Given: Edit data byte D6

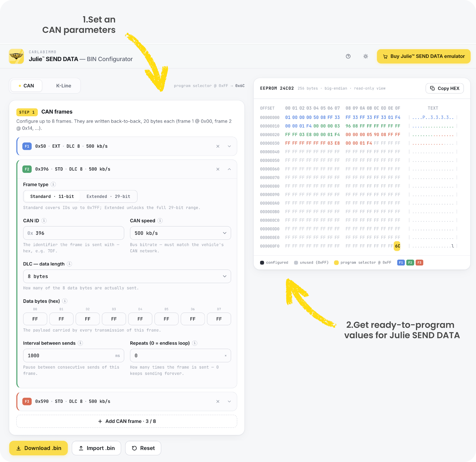Looking at the screenshot, I should [193, 319].
